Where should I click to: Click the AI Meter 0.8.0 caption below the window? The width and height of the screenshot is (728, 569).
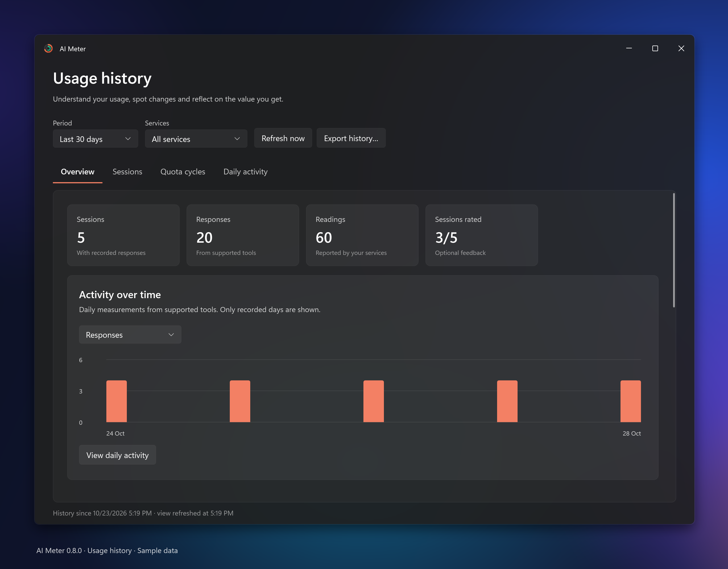(107, 550)
